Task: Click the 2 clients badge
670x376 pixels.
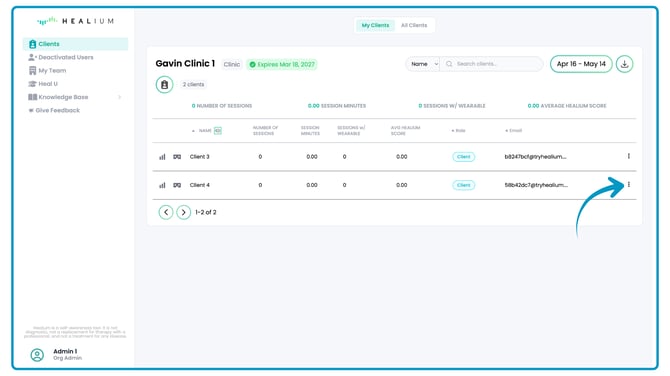Action: 193,85
